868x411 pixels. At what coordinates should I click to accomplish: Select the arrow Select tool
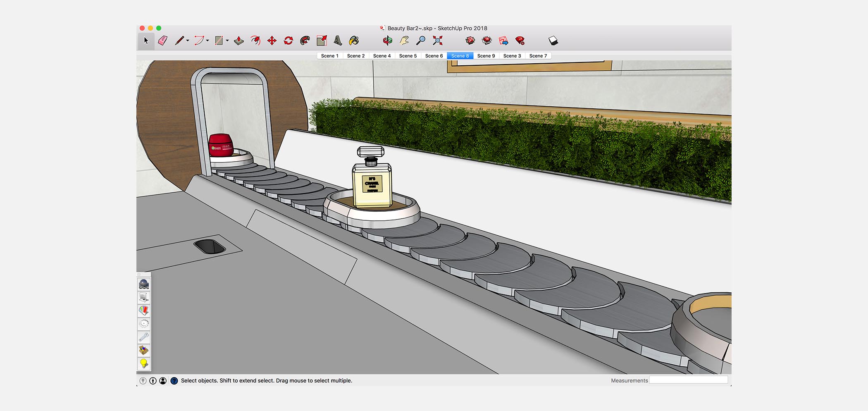pyautogui.click(x=145, y=41)
